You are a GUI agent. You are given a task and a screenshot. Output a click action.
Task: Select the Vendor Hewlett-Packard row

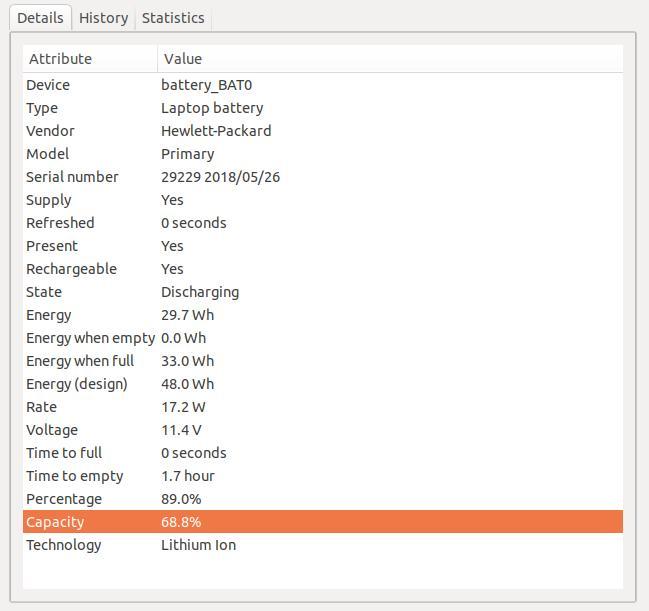[x=323, y=131]
